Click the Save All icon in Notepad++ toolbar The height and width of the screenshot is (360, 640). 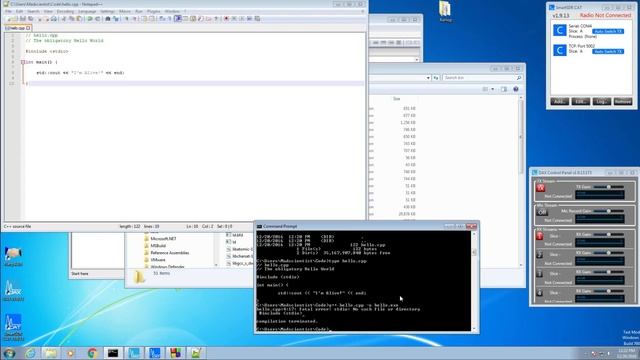(30, 19)
